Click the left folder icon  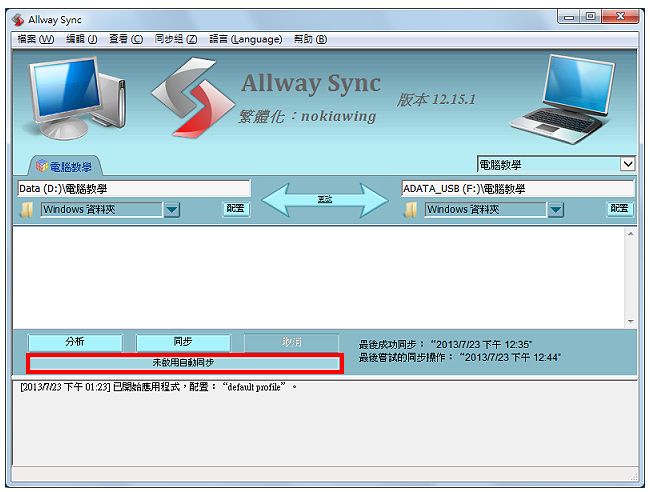[x=27, y=210]
